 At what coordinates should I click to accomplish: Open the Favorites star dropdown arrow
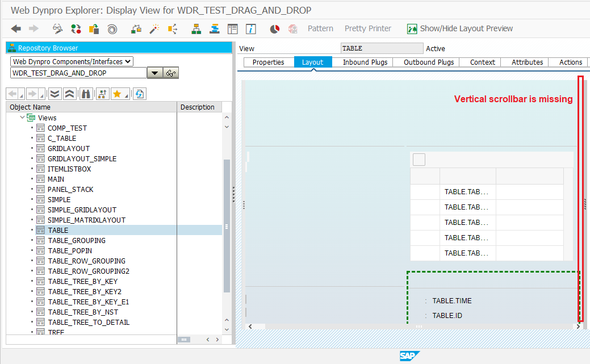click(x=127, y=96)
